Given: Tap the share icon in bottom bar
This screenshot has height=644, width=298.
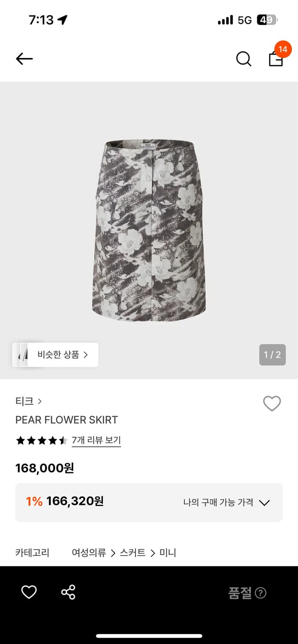Looking at the screenshot, I should tap(68, 592).
